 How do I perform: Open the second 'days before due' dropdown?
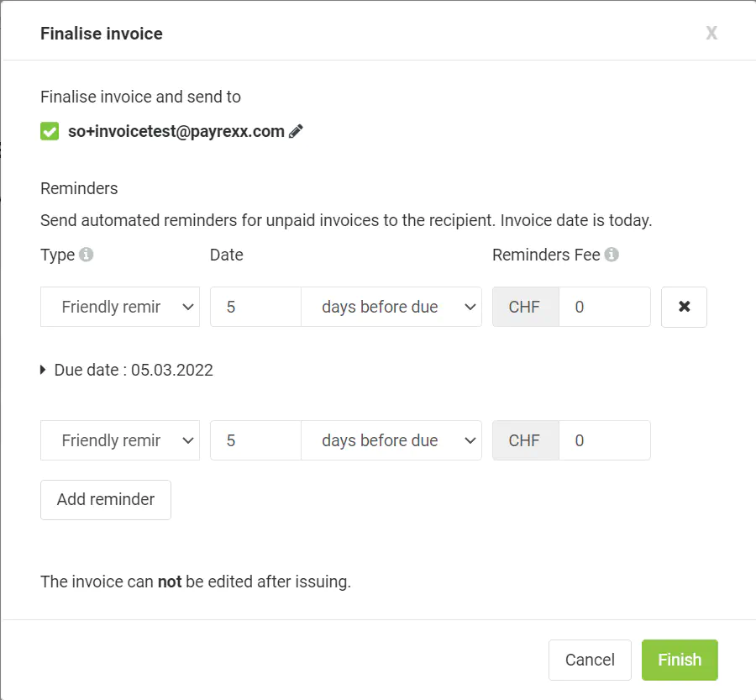pyautogui.click(x=391, y=440)
